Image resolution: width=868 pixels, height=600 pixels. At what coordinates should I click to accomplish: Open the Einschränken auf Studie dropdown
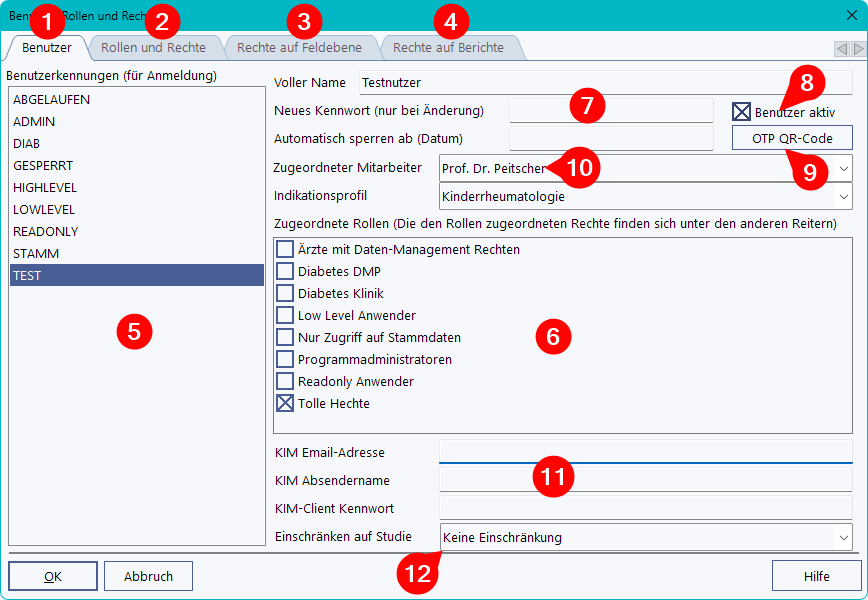coord(843,537)
